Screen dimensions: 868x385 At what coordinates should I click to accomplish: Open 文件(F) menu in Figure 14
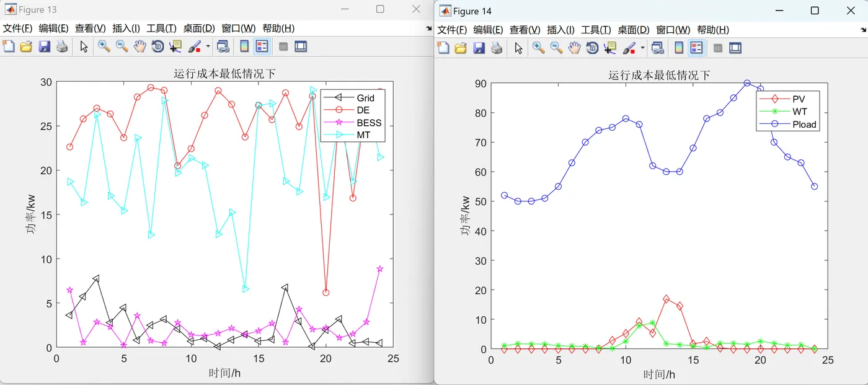tap(452, 30)
